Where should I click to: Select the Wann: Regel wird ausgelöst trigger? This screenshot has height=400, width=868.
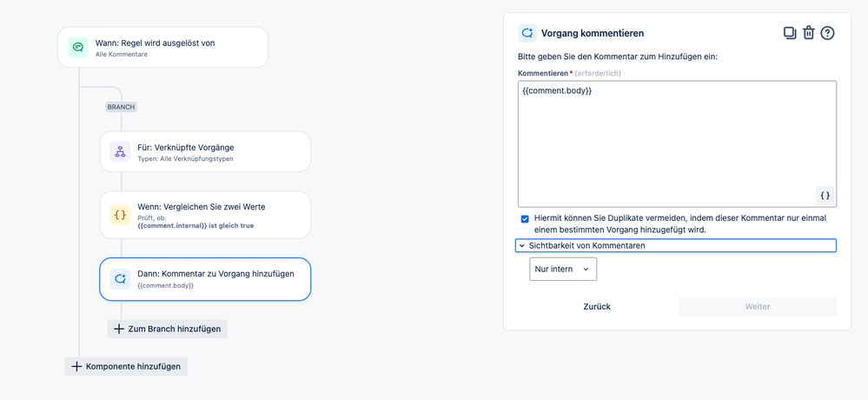(x=162, y=47)
